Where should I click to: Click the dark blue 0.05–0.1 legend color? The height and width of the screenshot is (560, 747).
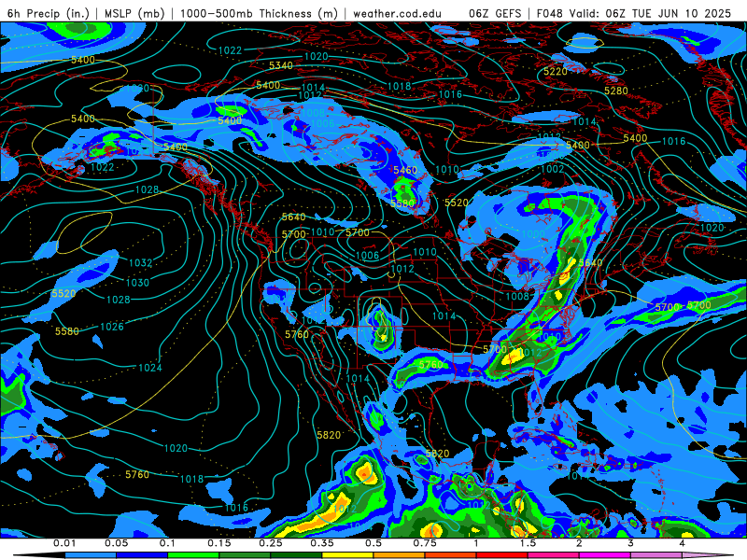(x=142, y=555)
